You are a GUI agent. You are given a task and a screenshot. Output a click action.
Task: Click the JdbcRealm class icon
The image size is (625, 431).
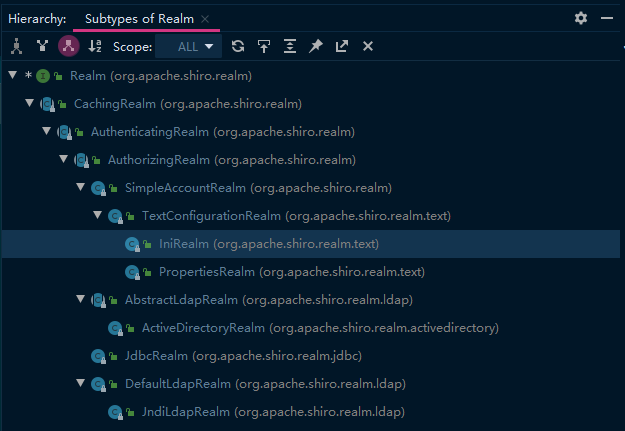98,356
